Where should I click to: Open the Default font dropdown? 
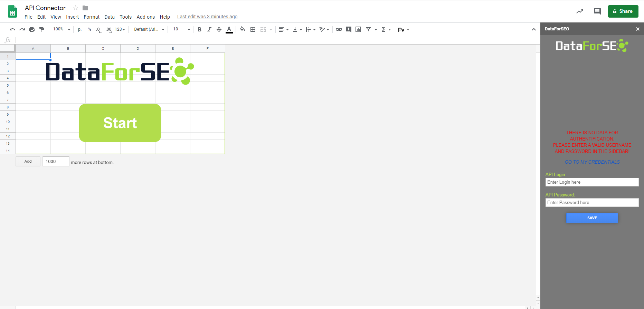point(149,29)
